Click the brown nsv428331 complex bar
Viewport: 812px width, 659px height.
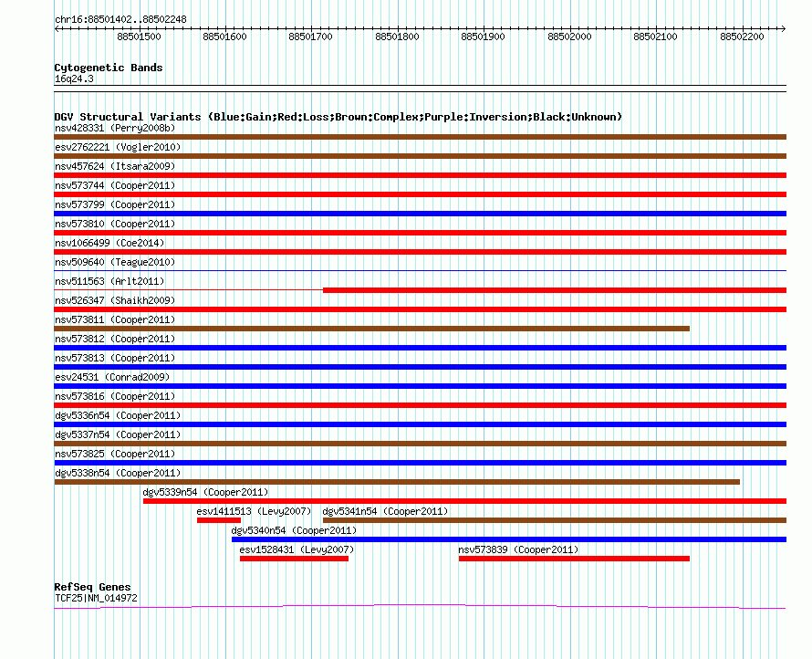pyautogui.click(x=421, y=137)
